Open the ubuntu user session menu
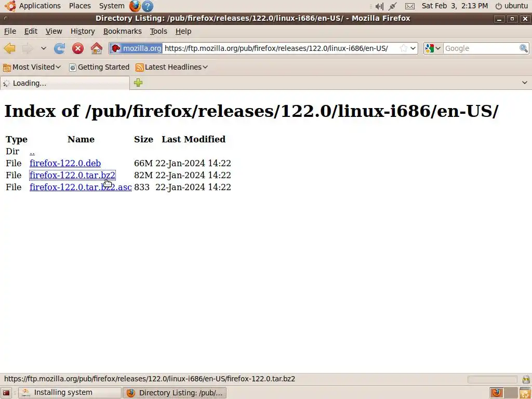 tap(512, 6)
